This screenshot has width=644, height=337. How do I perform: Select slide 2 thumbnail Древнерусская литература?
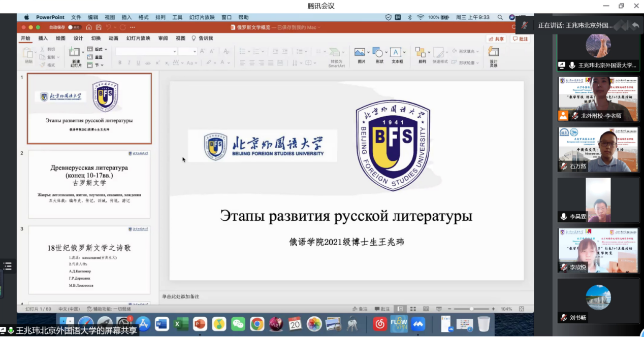coord(89,184)
